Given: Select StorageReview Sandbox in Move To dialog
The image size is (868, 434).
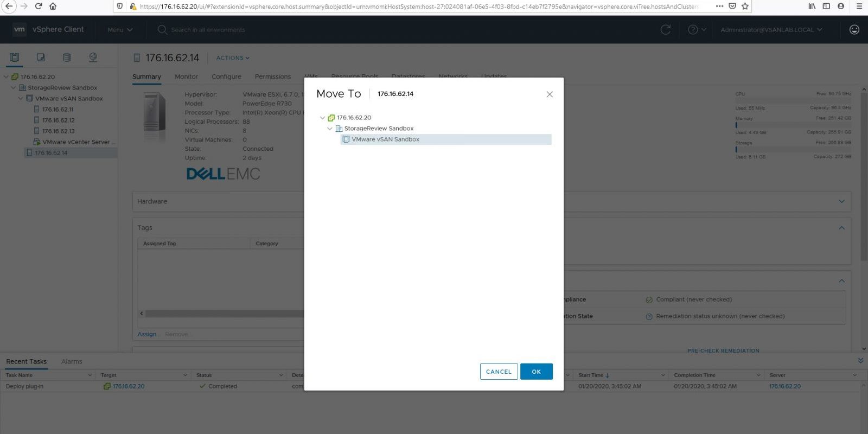Looking at the screenshot, I should tap(379, 129).
